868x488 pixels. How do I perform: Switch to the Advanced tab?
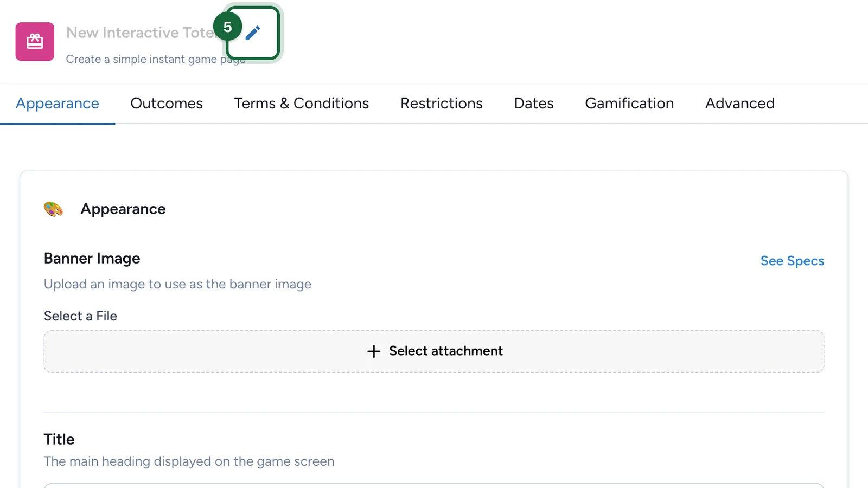pos(740,104)
